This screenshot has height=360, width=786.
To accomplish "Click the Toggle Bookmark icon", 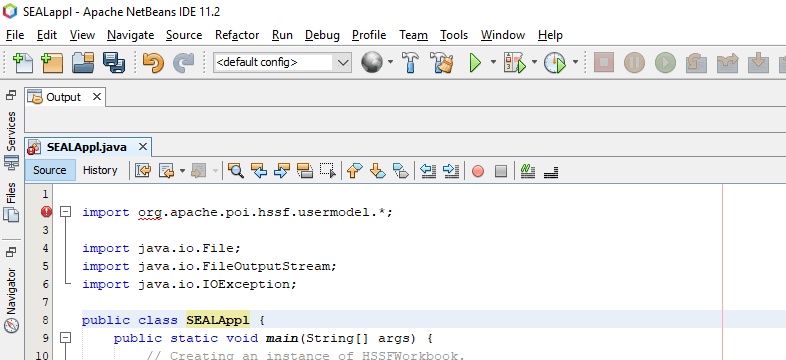I will click(x=401, y=171).
